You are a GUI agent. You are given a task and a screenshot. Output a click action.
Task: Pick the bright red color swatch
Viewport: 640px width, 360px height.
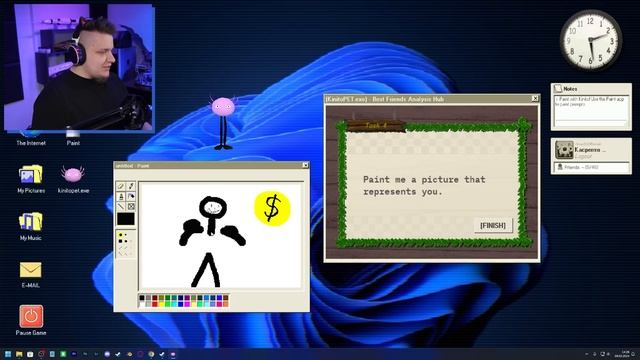tap(155, 304)
